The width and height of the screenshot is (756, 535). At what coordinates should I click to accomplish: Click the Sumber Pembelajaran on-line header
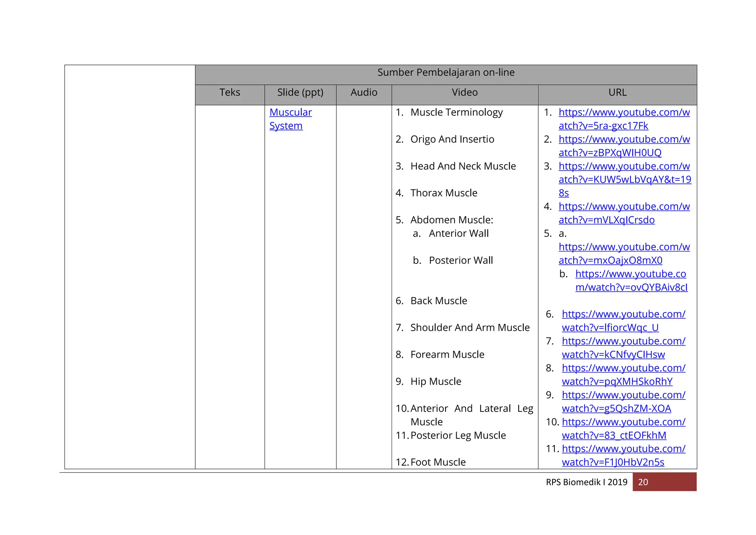coord(446,73)
